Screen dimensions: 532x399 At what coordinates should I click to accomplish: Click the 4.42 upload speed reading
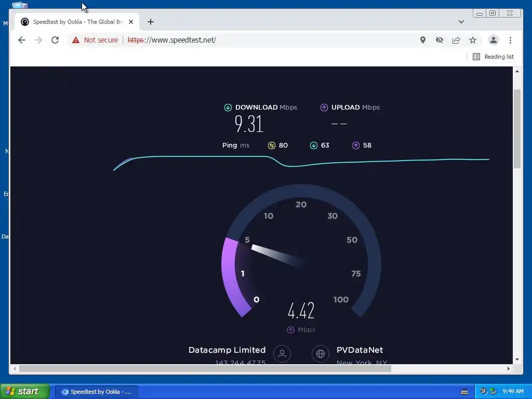pyautogui.click(x=301, y=311)
